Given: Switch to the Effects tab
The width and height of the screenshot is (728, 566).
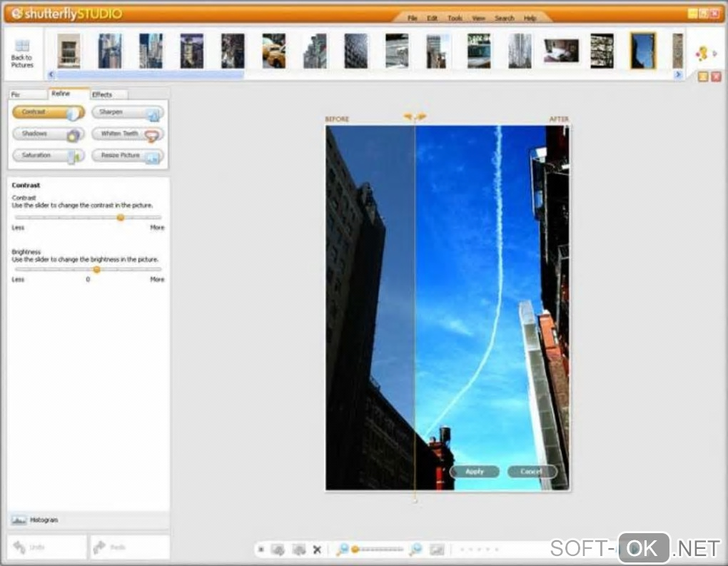Looking at the screenshot, I should 108,94.
